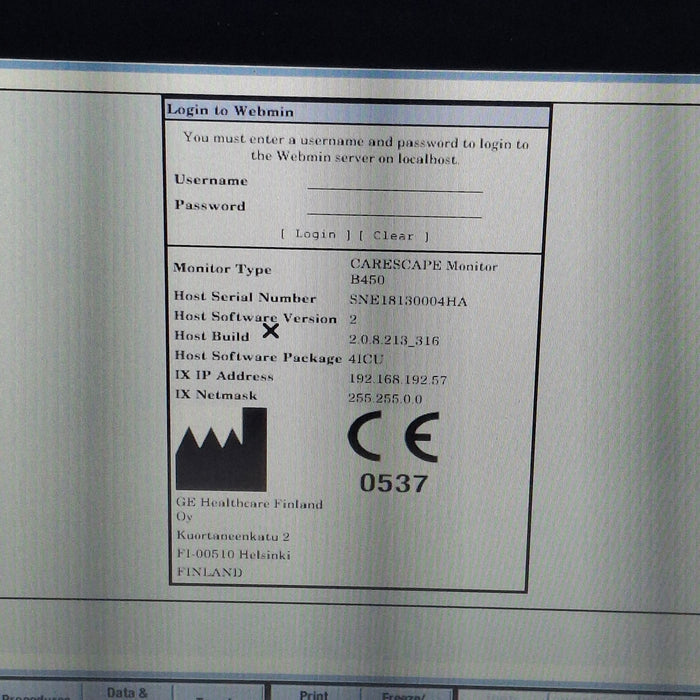Click the CARESCAPE Monitor B450 value

tap(423, 272)
